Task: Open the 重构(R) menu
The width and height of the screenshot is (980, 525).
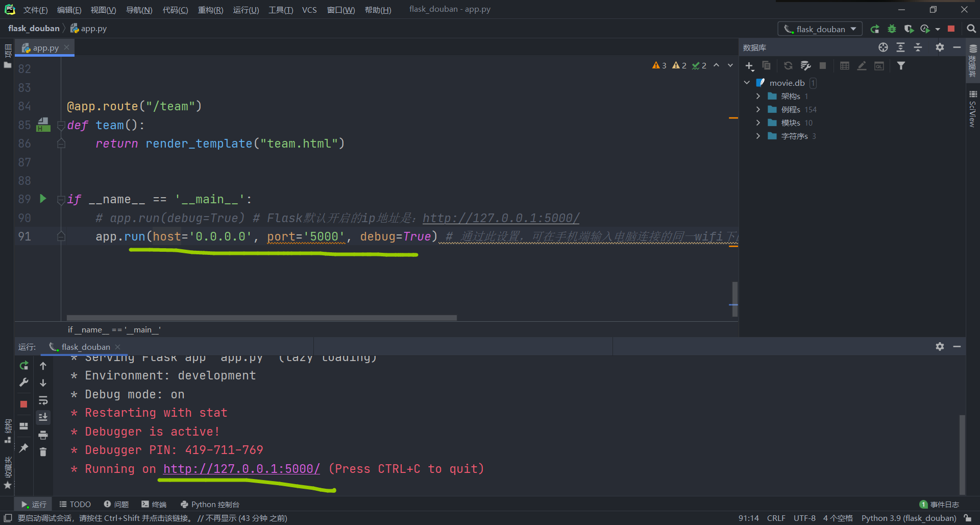Action: point(210,10)
